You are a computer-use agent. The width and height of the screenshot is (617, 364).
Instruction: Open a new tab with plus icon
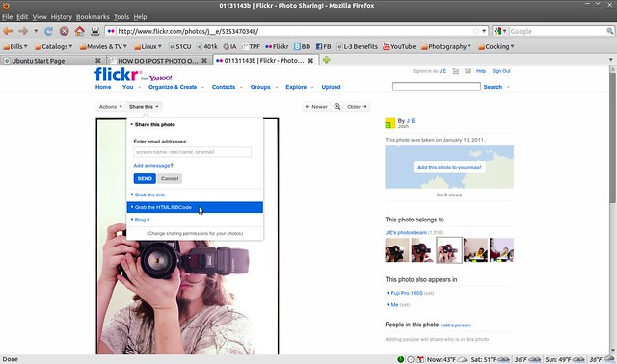(326, 60)
